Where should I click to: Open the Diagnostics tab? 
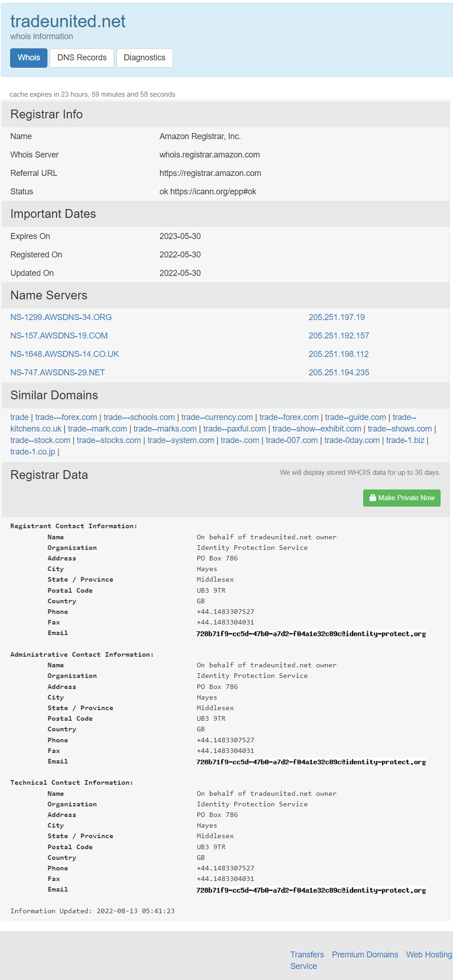pyautogui.click(x=145, y=58)
